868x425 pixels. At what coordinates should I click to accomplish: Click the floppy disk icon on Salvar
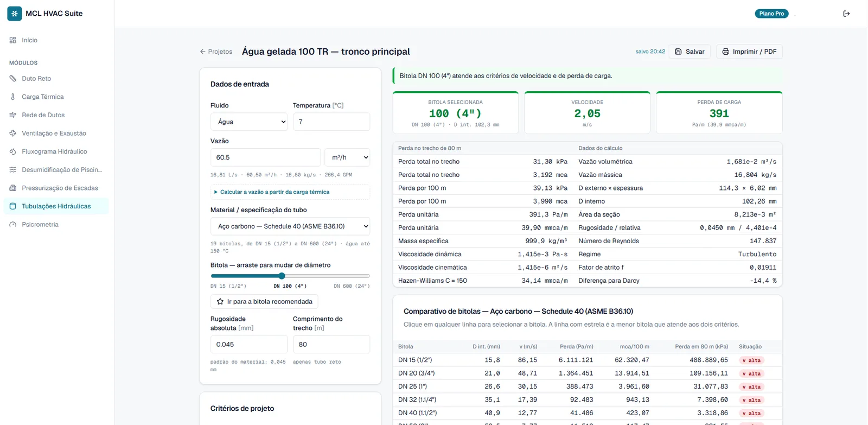678,52
